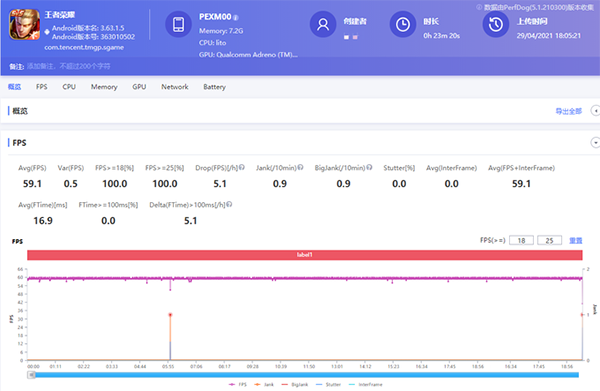Screen dimensions: 600x391
Task: Click the Android version diamond icon
Action: pyautogui.click(x=47, y=32)
